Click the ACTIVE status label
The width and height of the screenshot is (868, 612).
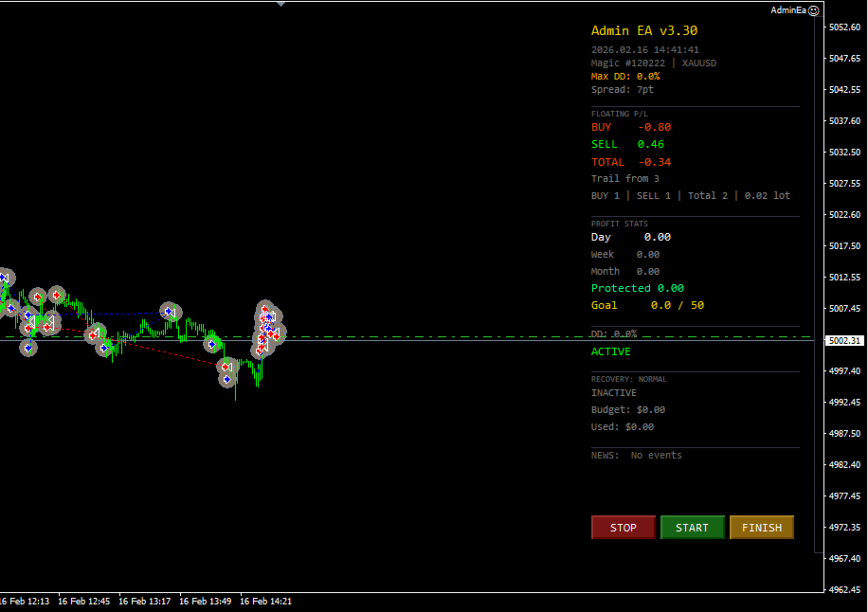point(610,351)
